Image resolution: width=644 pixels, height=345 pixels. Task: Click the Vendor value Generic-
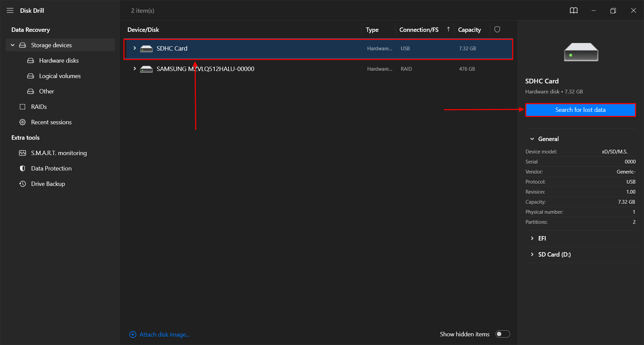click(626, 171)
